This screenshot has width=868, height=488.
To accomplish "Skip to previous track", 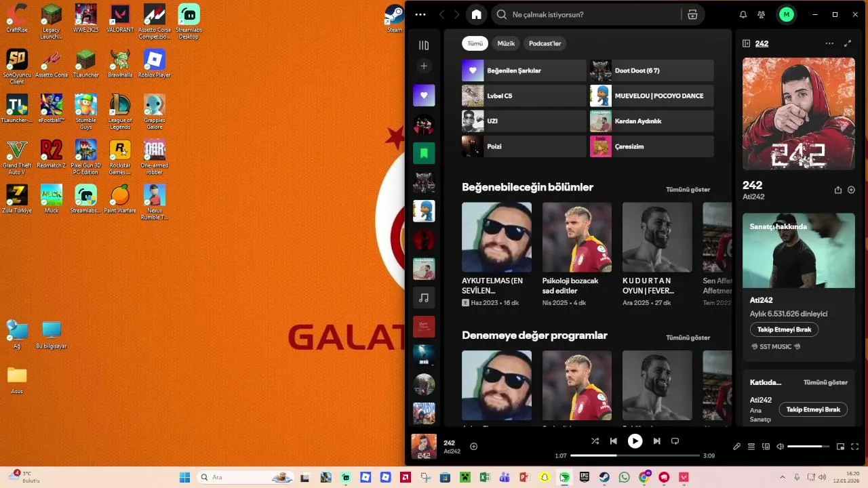I will [613, 441].
